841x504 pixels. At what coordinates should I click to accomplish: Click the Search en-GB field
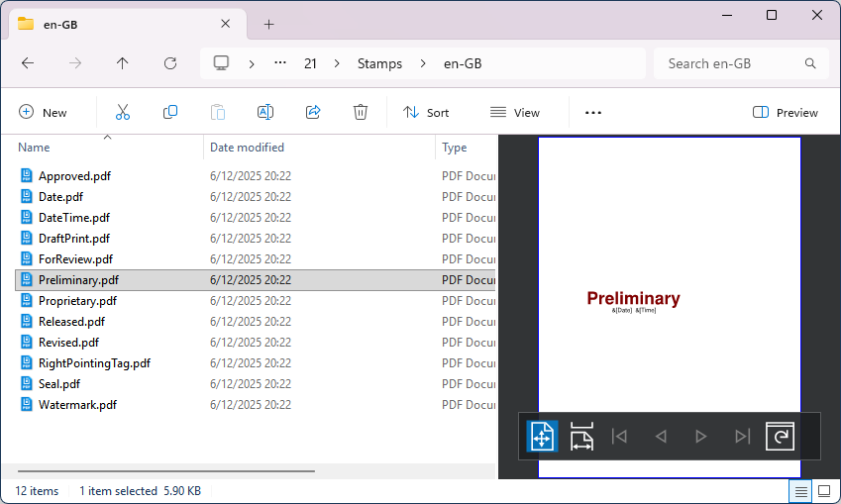[742, 63]
